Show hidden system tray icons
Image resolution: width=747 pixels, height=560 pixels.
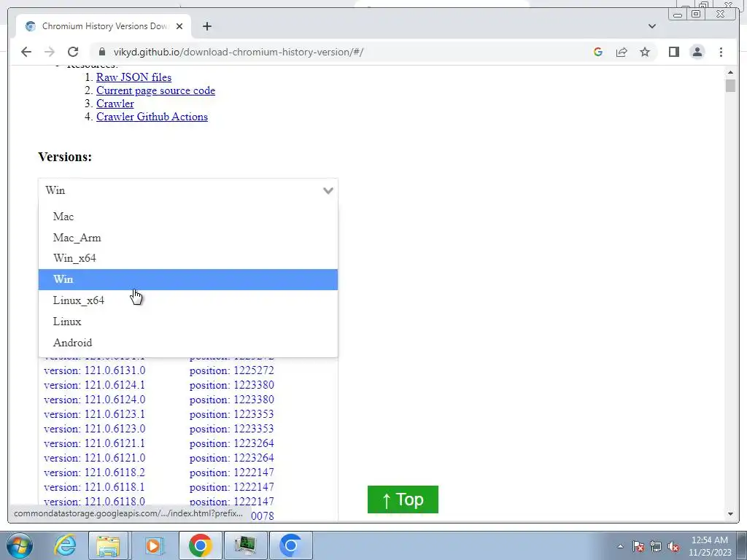click(620, 546)
